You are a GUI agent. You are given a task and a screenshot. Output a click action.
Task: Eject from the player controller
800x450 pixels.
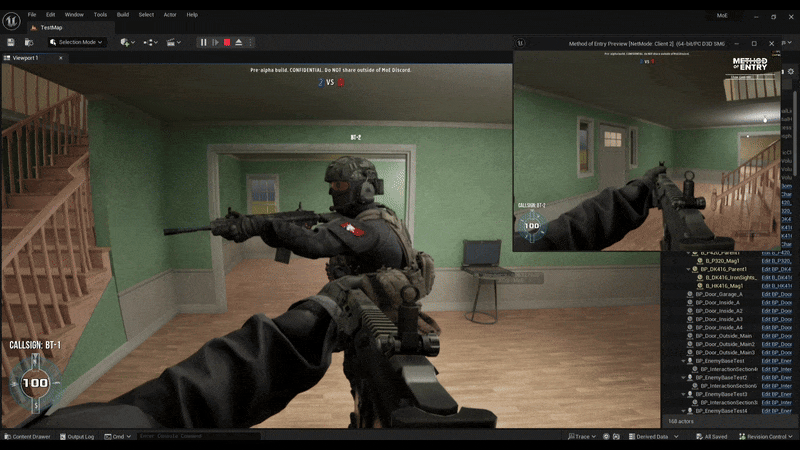pyautogui.click(x=239, y=42)
